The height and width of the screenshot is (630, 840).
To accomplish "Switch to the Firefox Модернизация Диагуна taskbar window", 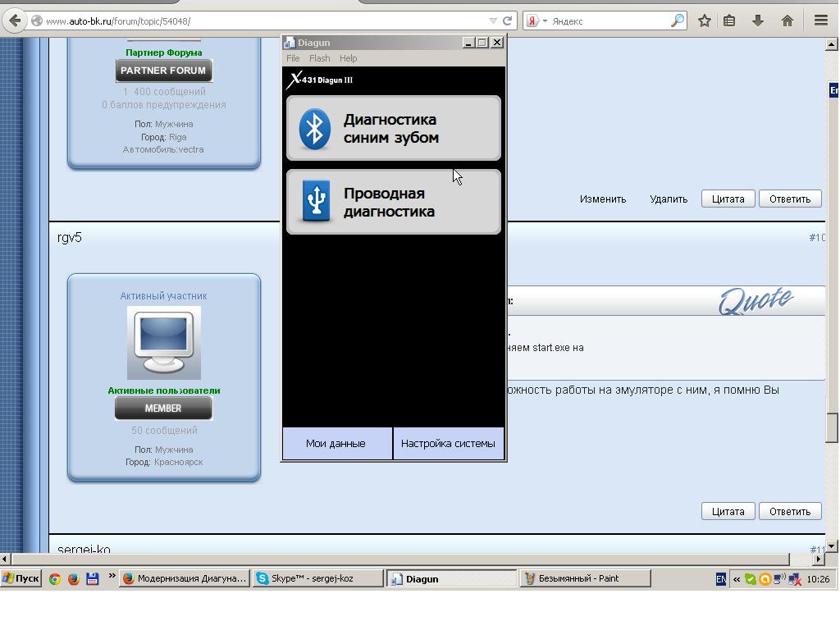I will click(x=185, y=578).
